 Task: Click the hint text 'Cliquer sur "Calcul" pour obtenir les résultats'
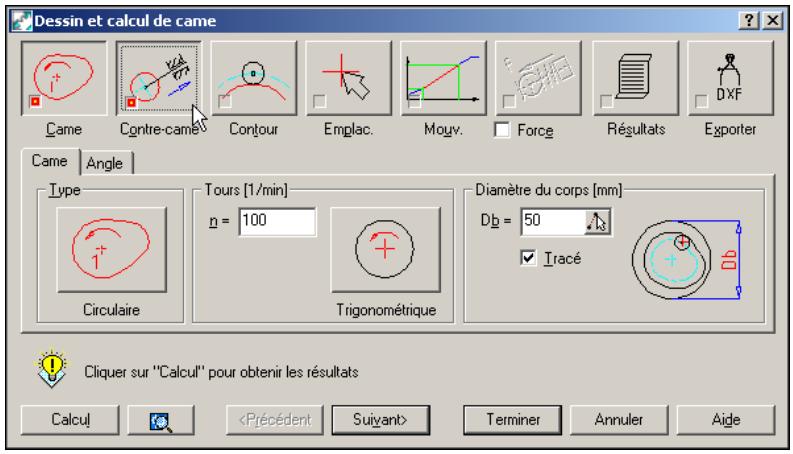(x=222, y=372)
